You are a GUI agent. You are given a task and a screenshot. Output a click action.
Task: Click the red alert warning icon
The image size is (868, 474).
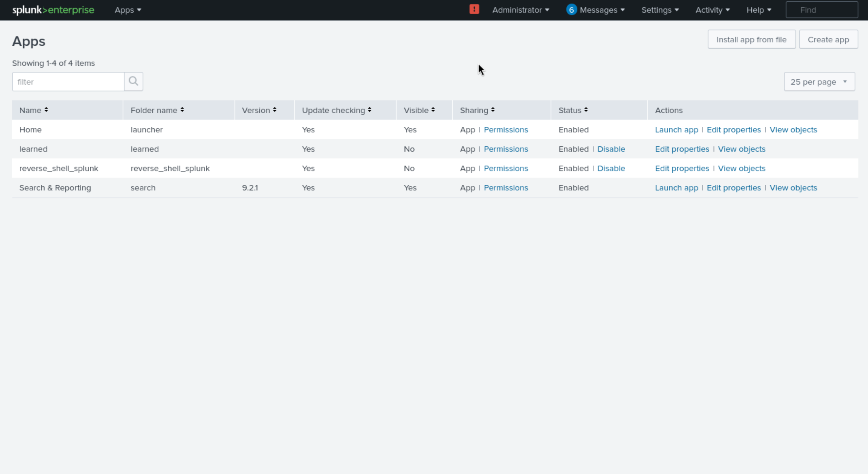point(474,9)
